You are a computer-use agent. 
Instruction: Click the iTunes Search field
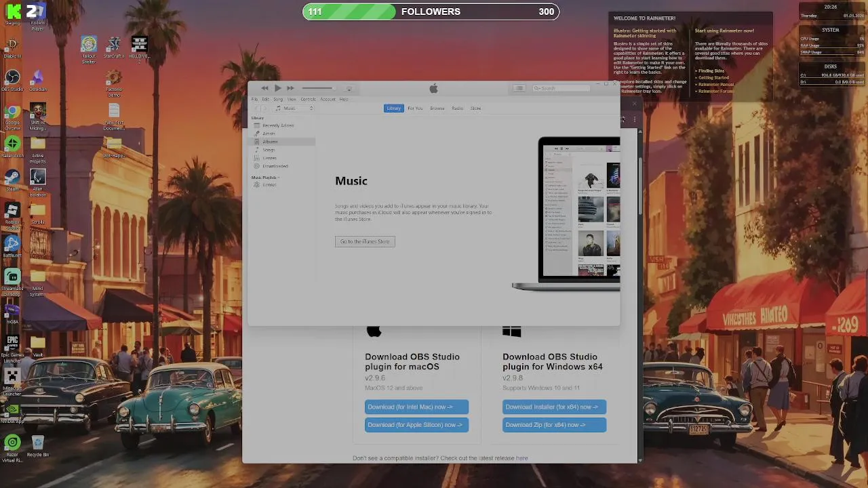click(561, 88)
